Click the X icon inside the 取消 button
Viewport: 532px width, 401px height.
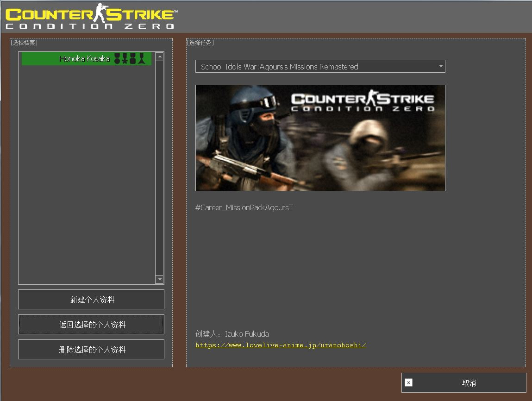click(408, 382)
